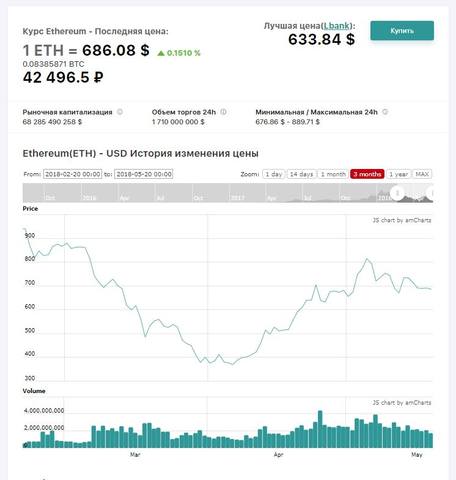Image resolution: width=456 pixels, height=480 pixels.
Task: Click the info icon beside Объем торгов 24h
Action: click(224, 112)
